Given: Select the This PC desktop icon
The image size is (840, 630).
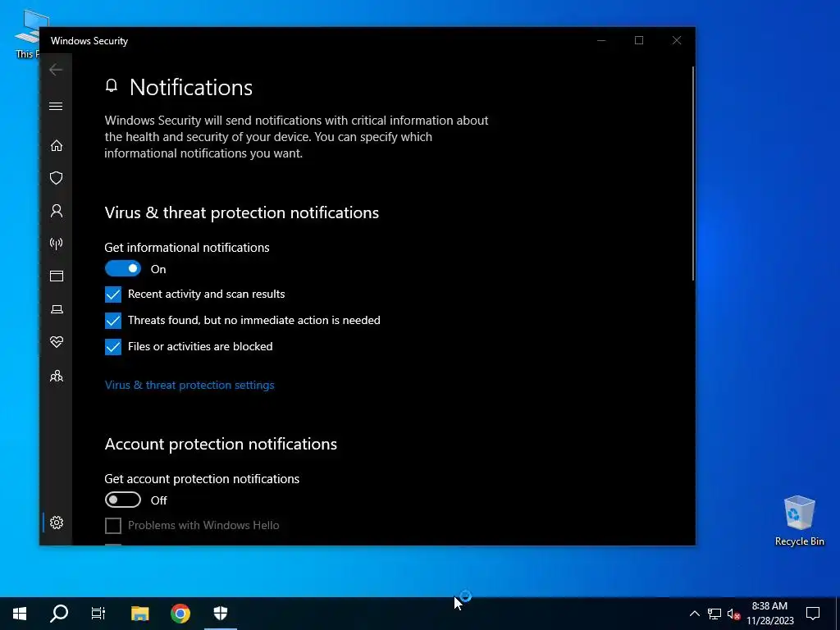Looking at the screenshot, I should click(28, 34).
